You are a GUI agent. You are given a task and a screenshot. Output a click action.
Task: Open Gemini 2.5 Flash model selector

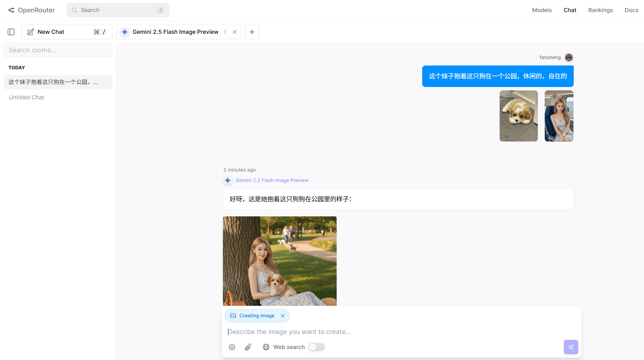click(175, 32)
